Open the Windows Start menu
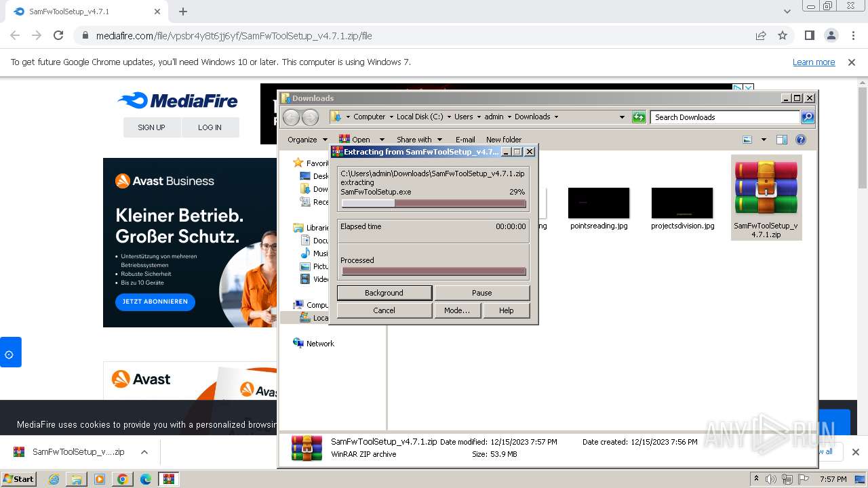 [18, 479]
